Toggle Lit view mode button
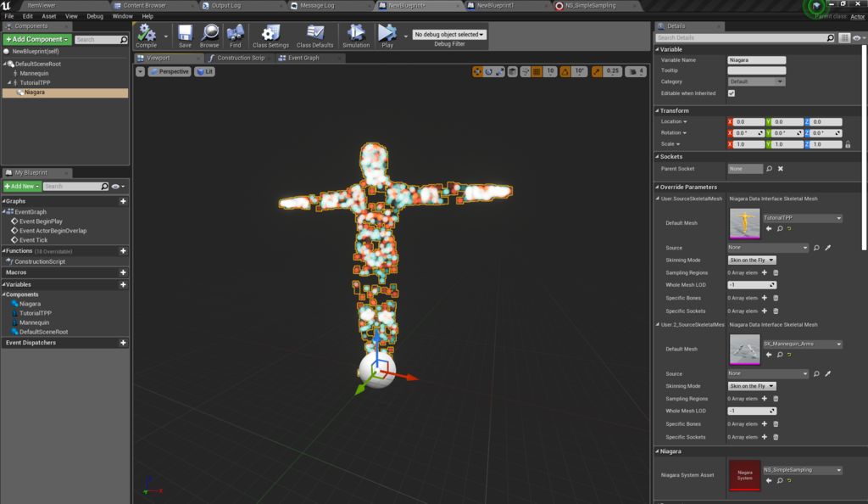 click(205, 71)
